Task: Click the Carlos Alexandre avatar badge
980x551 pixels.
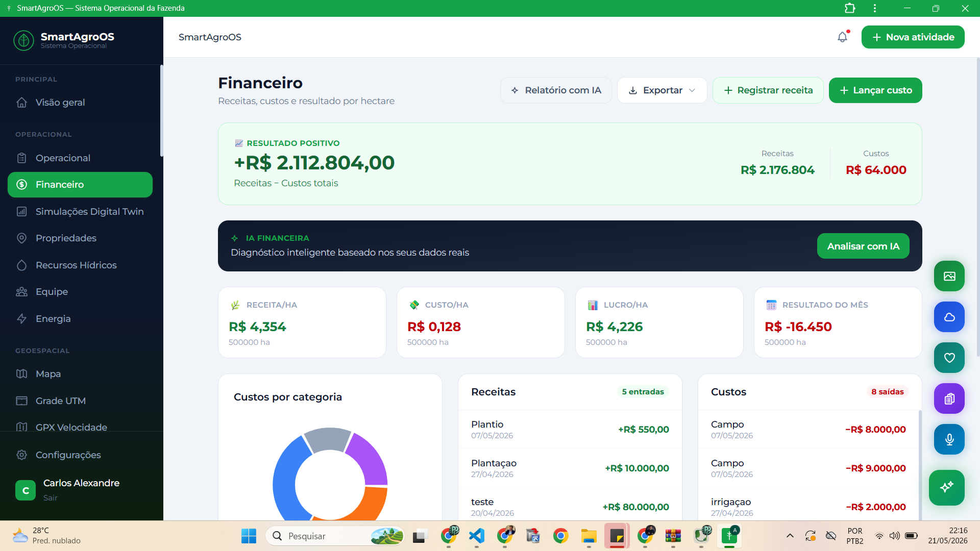Action: click(26, 490)
